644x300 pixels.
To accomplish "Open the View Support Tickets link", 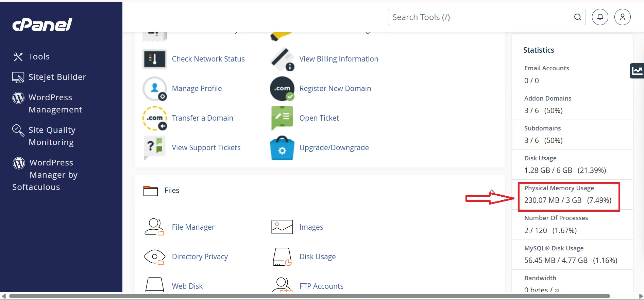I will click(x=206, y=148).
